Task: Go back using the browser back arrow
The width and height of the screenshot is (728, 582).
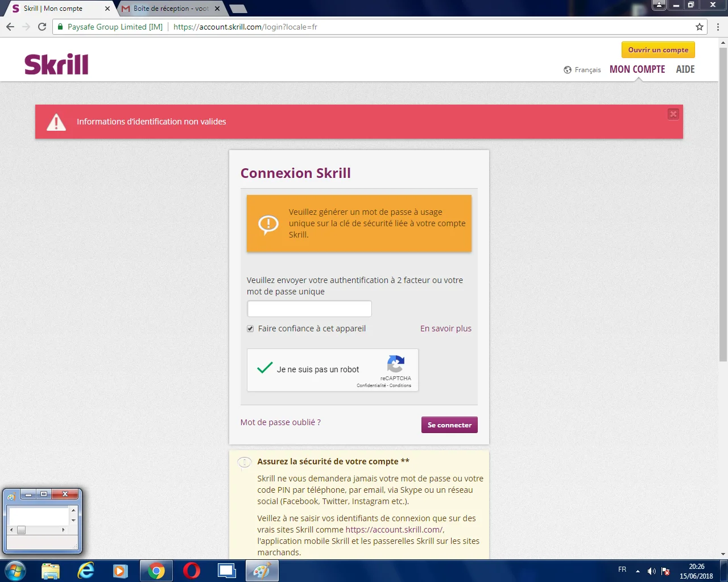Action: pos(10,27)
